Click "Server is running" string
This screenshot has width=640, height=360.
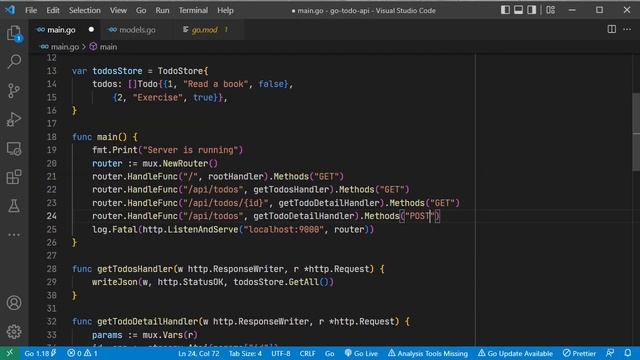click(191, 150)
